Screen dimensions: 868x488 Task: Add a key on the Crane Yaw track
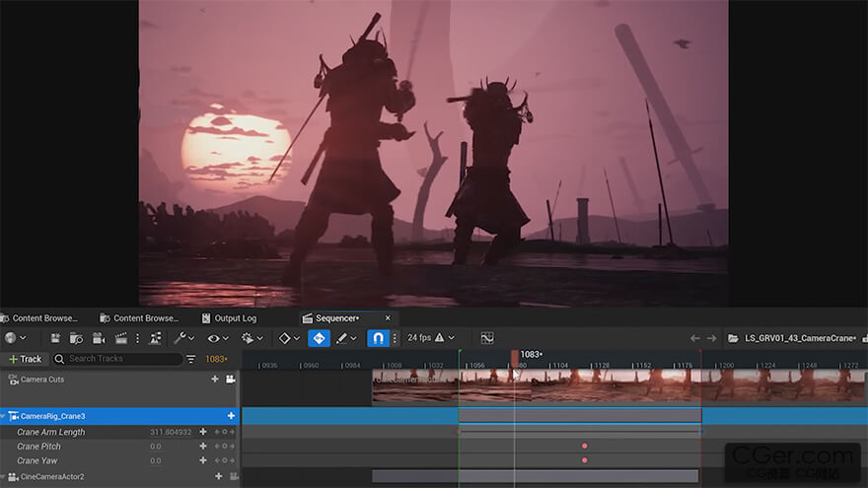point(224,461)
